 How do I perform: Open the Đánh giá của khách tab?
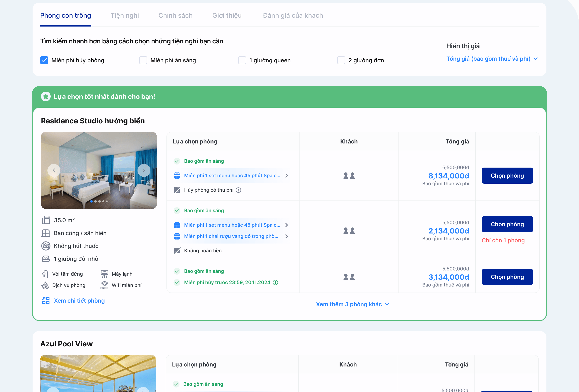(x=293, y=15)
